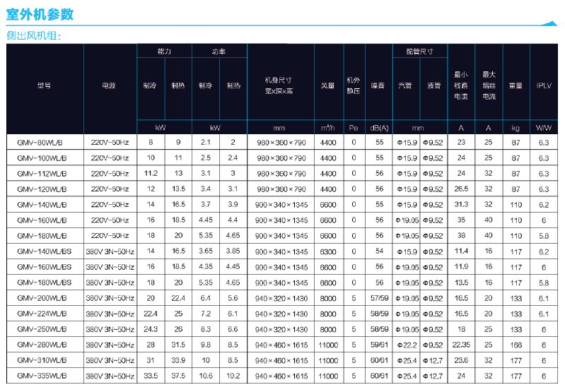This screenshot has width=565, height=392.
Task: Click heating capacity 22.4 in GMV-200WL/B row
Action: click(178, 298)
